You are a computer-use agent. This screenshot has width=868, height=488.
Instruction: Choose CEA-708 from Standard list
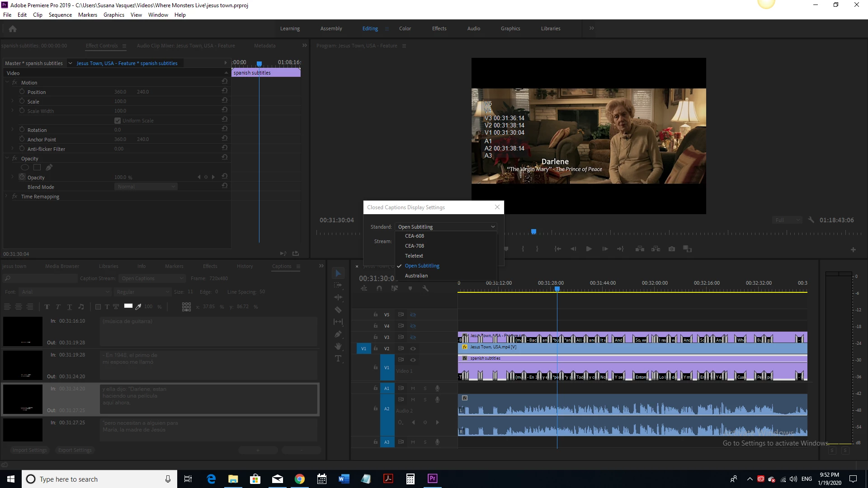414,246
